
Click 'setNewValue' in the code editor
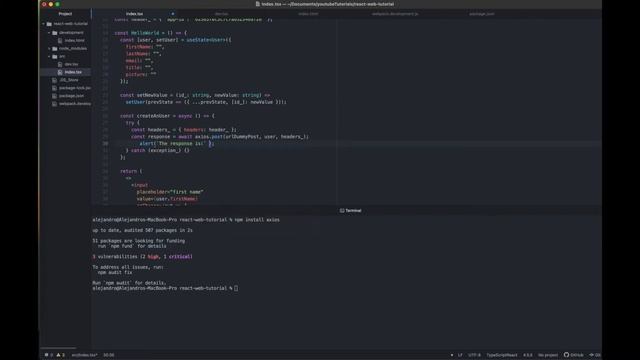pos(152,95)
